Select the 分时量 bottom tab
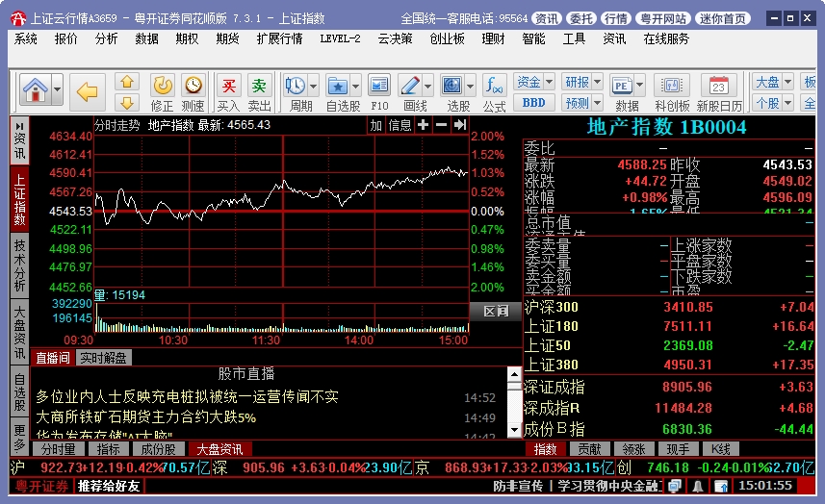Screen dimensions: 825x504 coord(59,449)
